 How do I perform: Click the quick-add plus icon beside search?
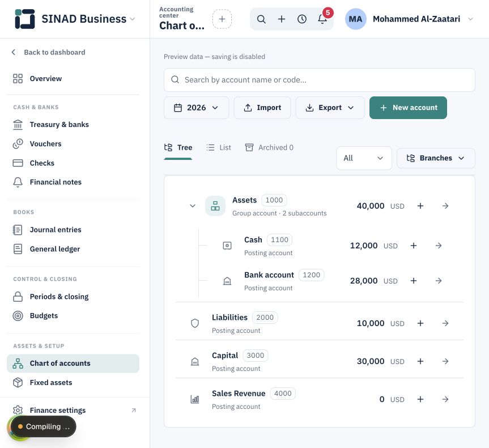282,19
